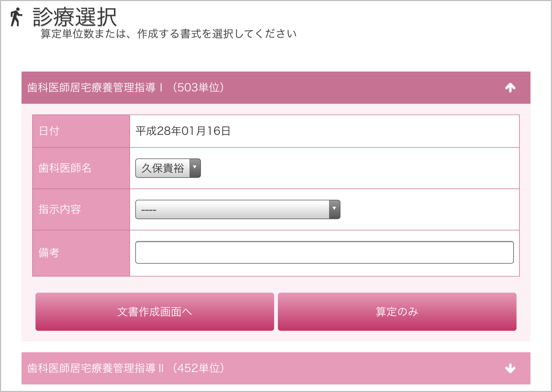Click the 診療選択 page title

75,17
